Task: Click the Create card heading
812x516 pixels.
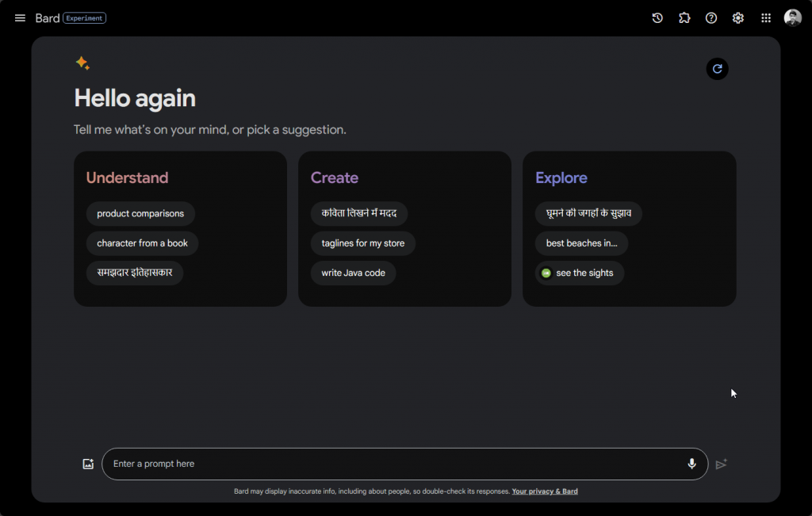Action: pyautogui.click(x=335, y=178)
